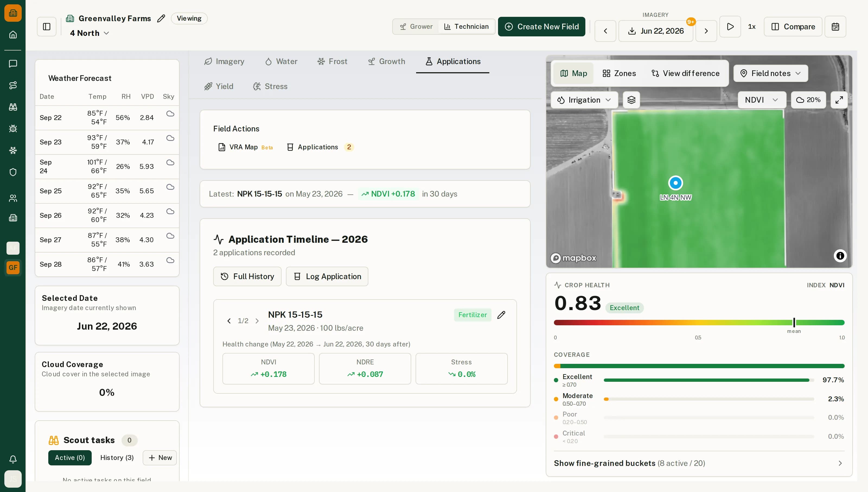868x492 pixels.
Task: Open the Irrigation layer dropdown
Action: click(584, 100)
